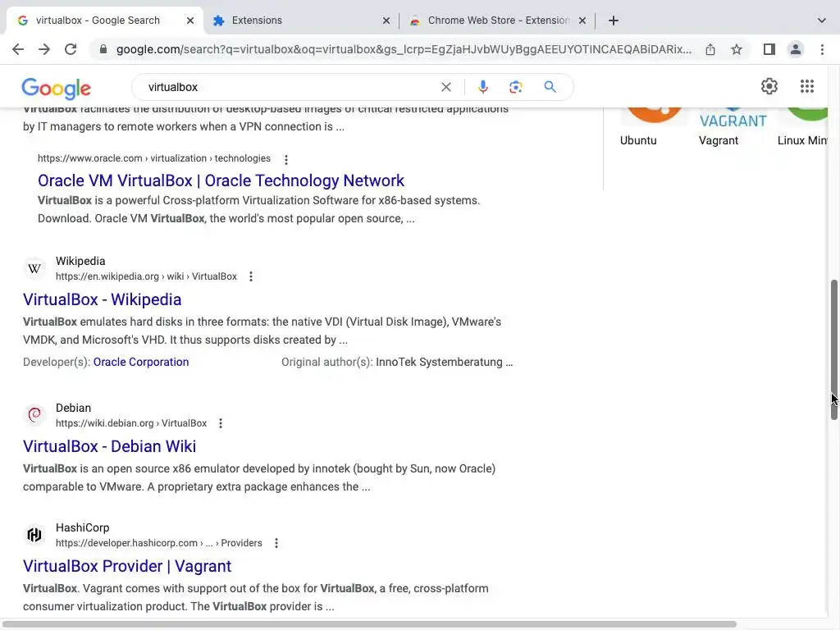Select the Vagrant related search item

(x=719, y=140)
